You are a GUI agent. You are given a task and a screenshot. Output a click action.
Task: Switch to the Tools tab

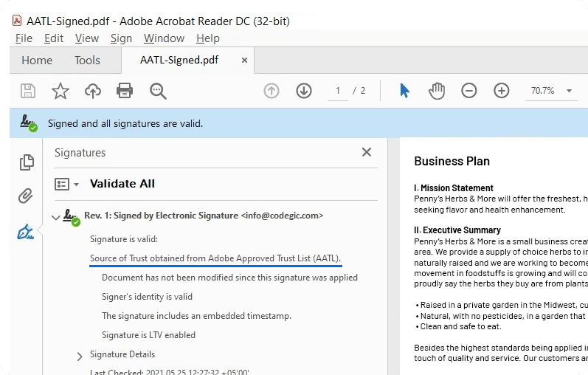click(x=87, y=61)
